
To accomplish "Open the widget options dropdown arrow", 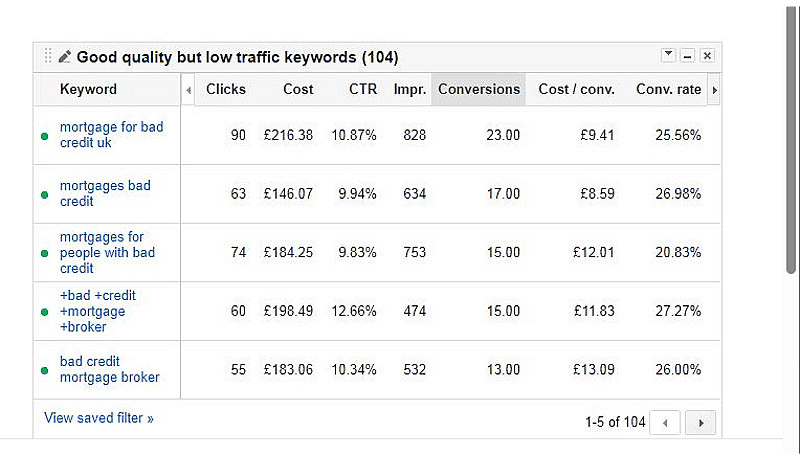I will (669, 55).
